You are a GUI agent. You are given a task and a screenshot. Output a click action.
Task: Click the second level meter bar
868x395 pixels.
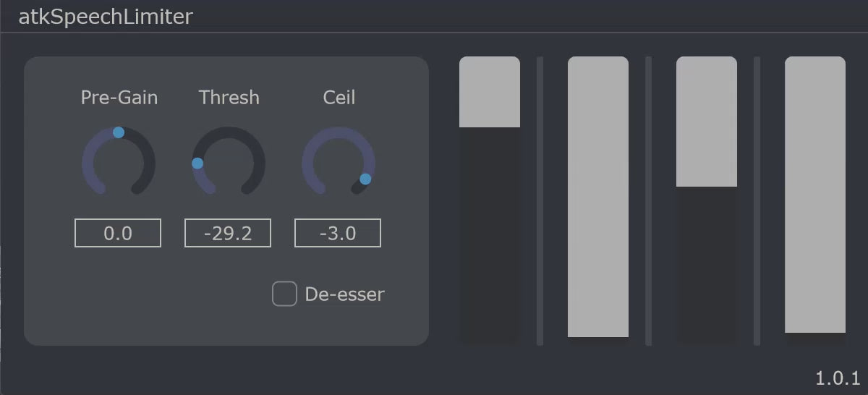pos(598,200)
